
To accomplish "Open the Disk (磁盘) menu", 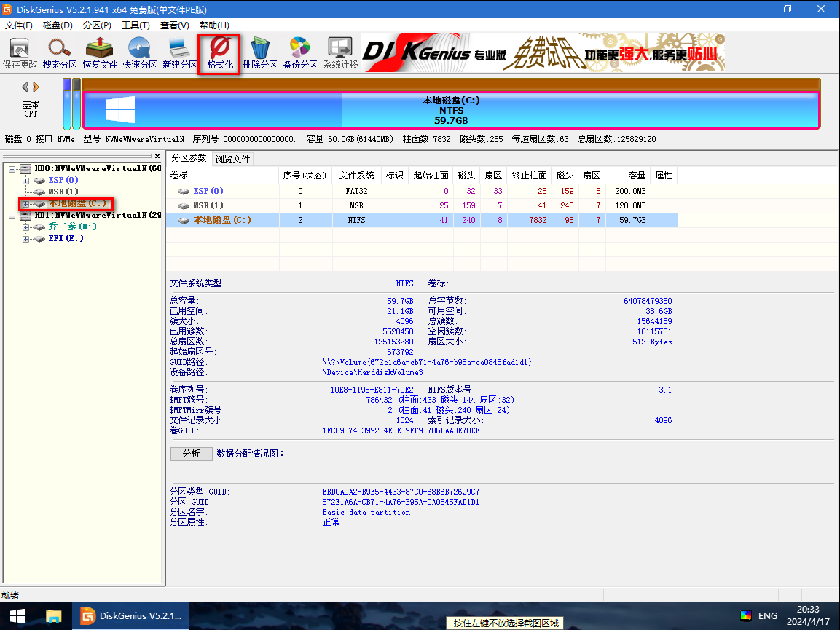I will pyautogui.click(x=58, y=25).
